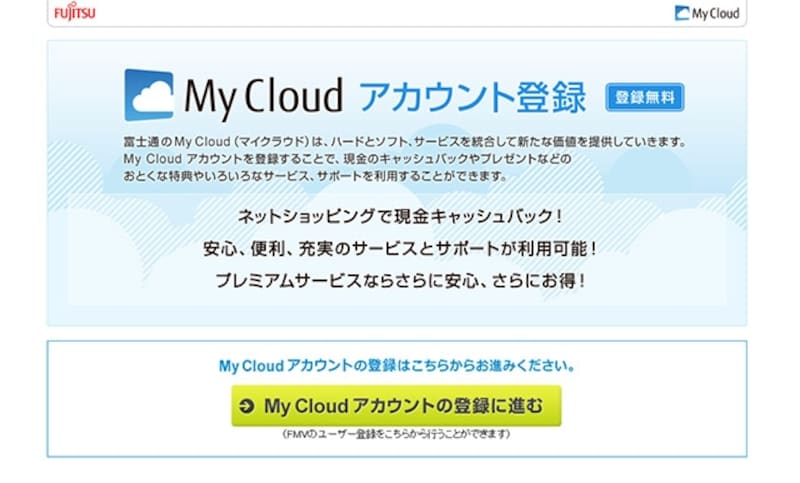Click the Fujitsu logo in the header
Screen dimensions: 800x483
tap(75, 14)
